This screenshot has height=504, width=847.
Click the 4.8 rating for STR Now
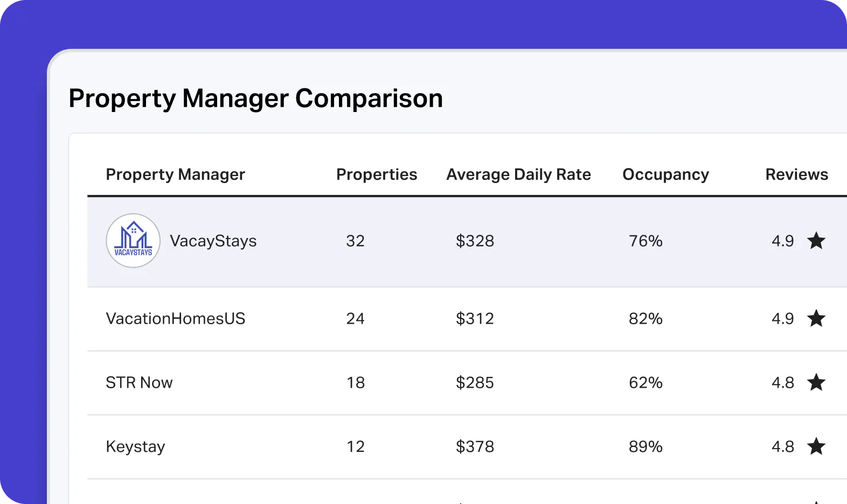(x=783, y=382)
